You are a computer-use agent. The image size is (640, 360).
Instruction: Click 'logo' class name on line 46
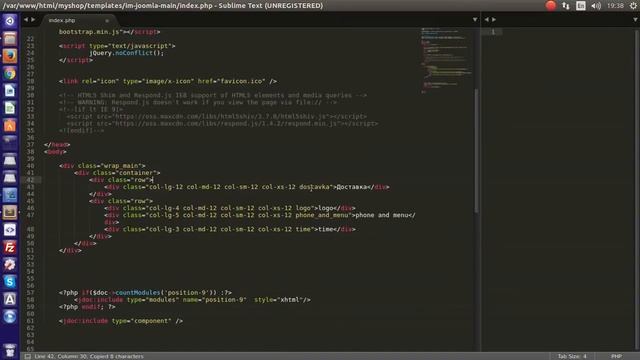coord(303,208)
